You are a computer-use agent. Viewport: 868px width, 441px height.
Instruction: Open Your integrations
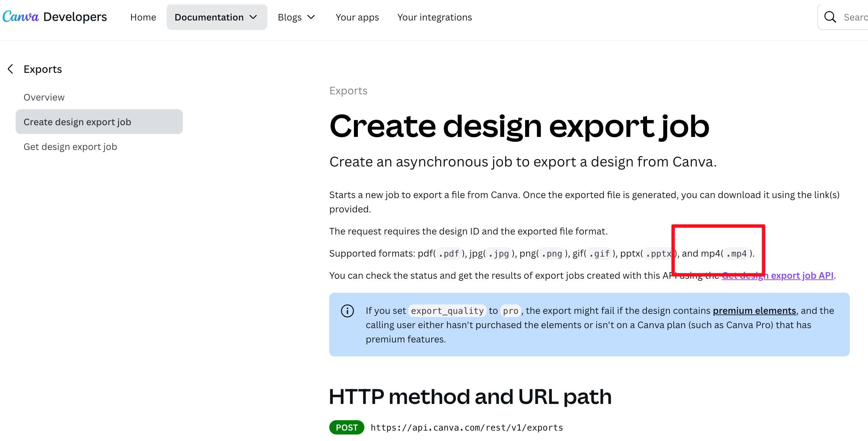435,17
